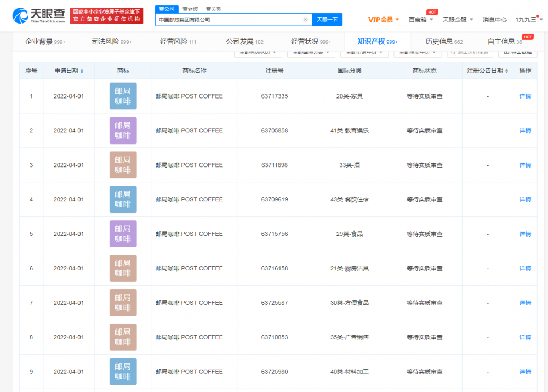Image resolution: width=548 pixels, height=392 pixels.
Task: Open the 1九九三 user account menu
Action: (529, 20)
